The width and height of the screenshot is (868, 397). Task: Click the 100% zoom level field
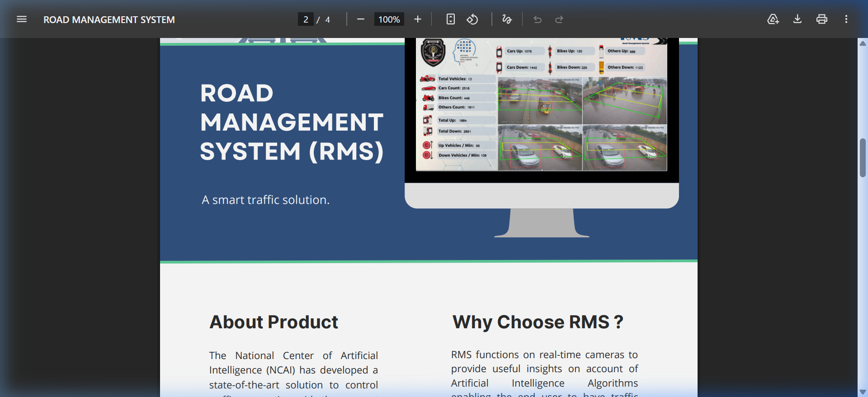point(389,19)
